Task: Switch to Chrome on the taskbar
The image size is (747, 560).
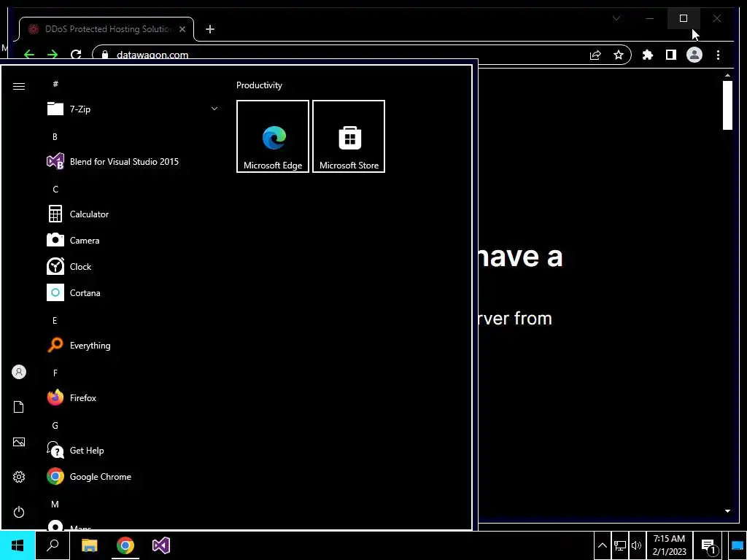Action: [125, 545]
